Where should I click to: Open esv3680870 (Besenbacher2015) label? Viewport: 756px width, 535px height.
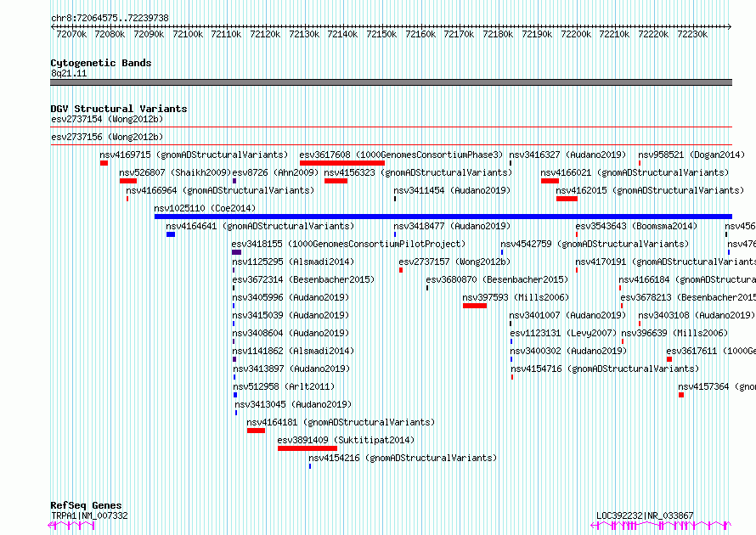[x=497, y=279]
